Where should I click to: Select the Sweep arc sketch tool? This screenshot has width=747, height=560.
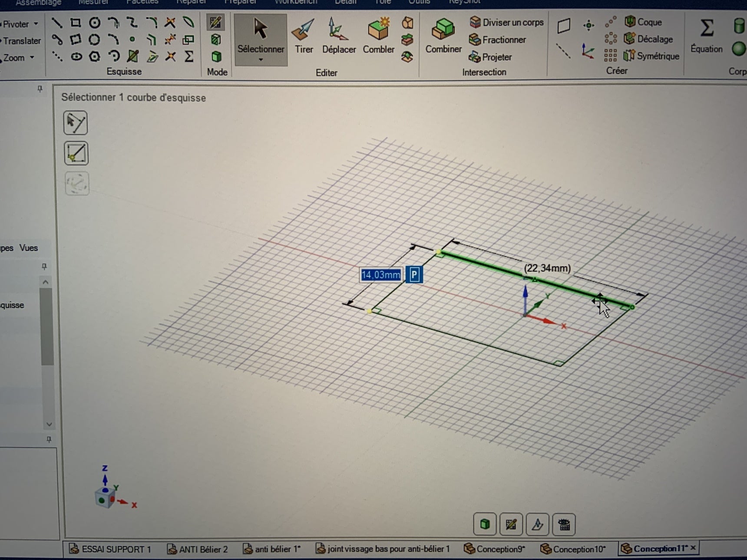[x=114, y=57]
